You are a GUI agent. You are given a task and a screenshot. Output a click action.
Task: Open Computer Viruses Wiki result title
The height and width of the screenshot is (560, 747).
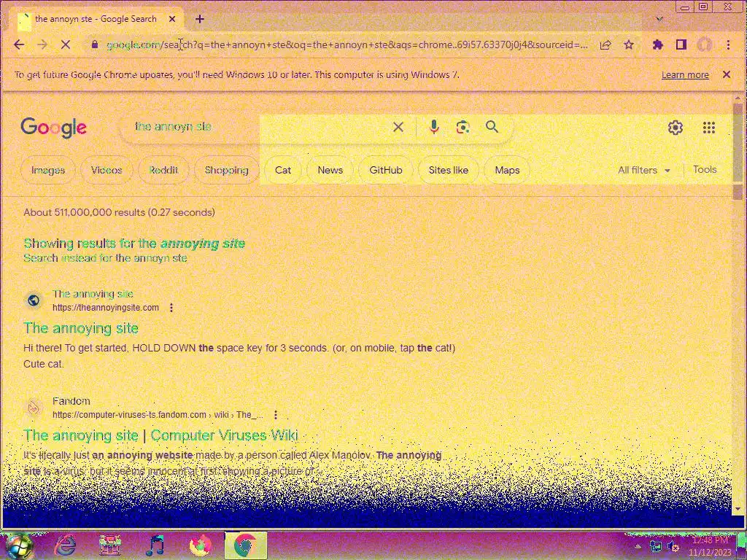pos(161,435)
